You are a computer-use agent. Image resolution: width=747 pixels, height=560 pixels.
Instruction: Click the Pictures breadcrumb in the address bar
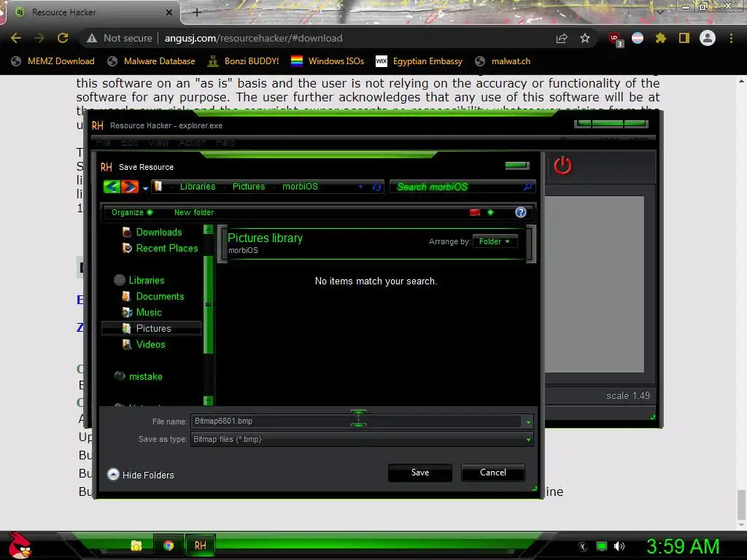point(249,187)
